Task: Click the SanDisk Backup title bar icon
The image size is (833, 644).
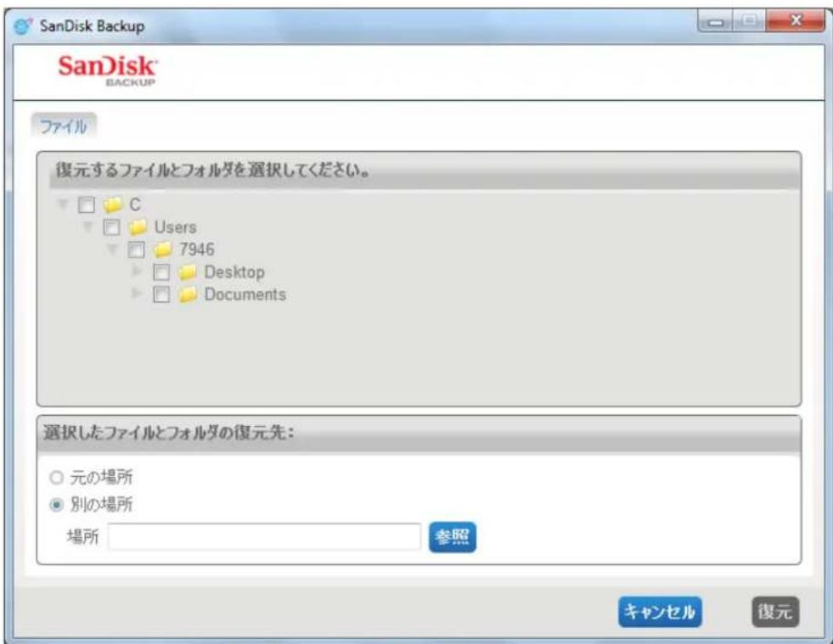Action: (24, 25)
